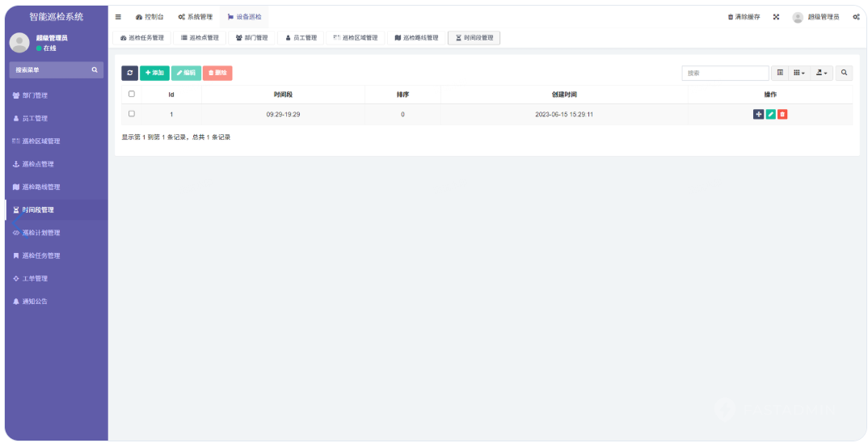Open the 系统管理 top menu
The height and width of the screenshot is (443, 868).
195,17
